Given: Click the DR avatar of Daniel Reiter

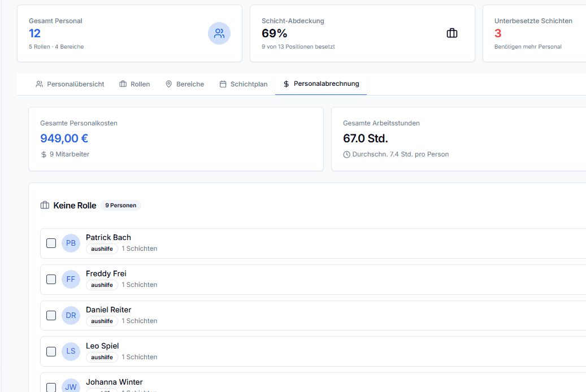Looking at the screenshot, I should pos(71,315).
